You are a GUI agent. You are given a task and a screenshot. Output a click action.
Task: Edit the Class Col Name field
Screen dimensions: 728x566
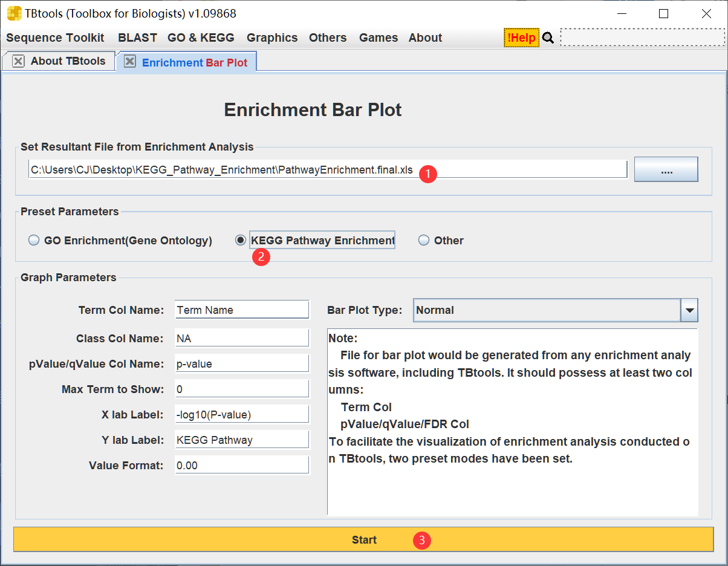tap(242, 339)
